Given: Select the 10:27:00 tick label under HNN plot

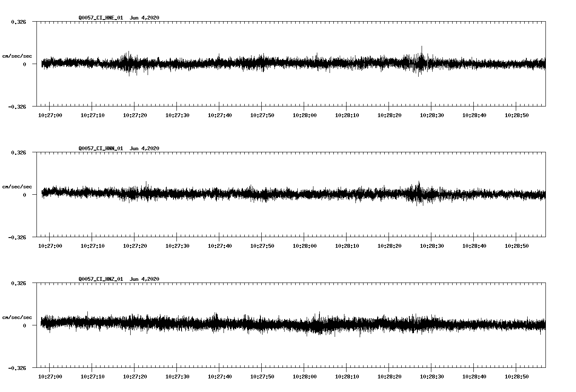Looking at the screenshot, I should coord(50,246).
